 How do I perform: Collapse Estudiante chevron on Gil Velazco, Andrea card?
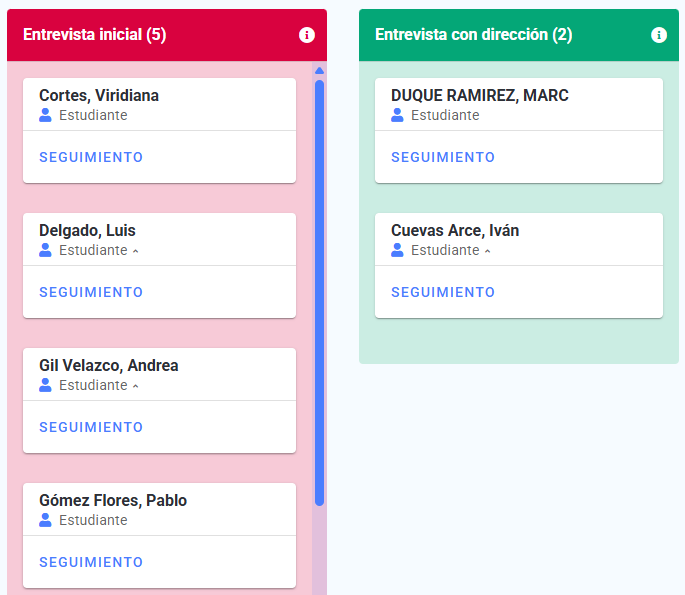(x=135, y=386)
